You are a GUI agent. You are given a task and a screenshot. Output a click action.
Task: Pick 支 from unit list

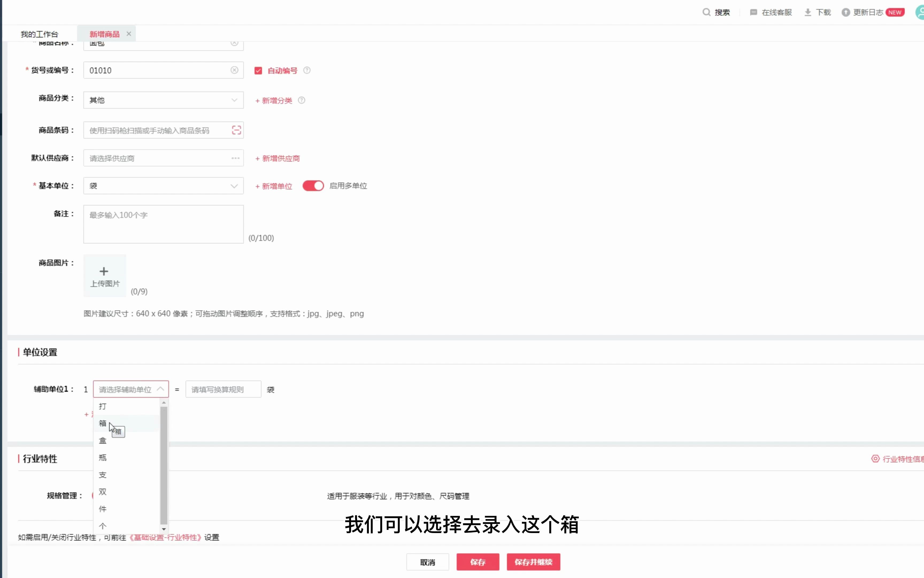[126, 475]
